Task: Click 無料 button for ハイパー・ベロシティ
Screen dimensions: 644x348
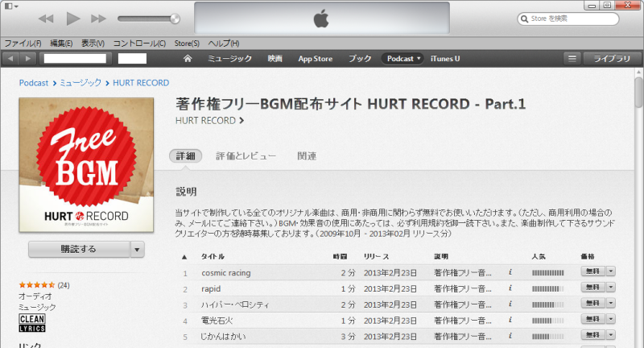Action: (x=593, y=303)
